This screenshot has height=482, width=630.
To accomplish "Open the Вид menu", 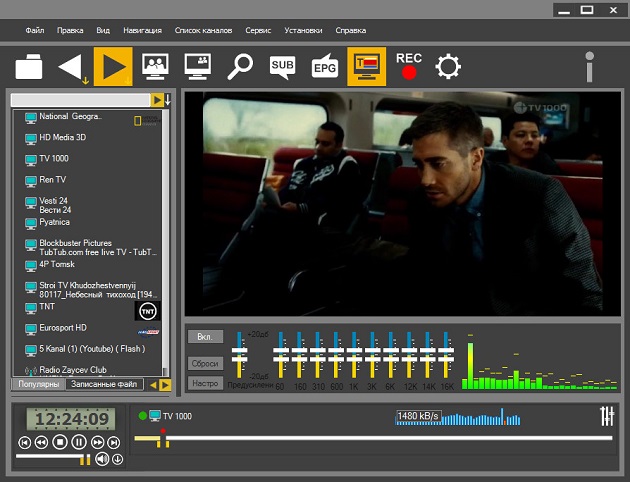I will 103,31.
